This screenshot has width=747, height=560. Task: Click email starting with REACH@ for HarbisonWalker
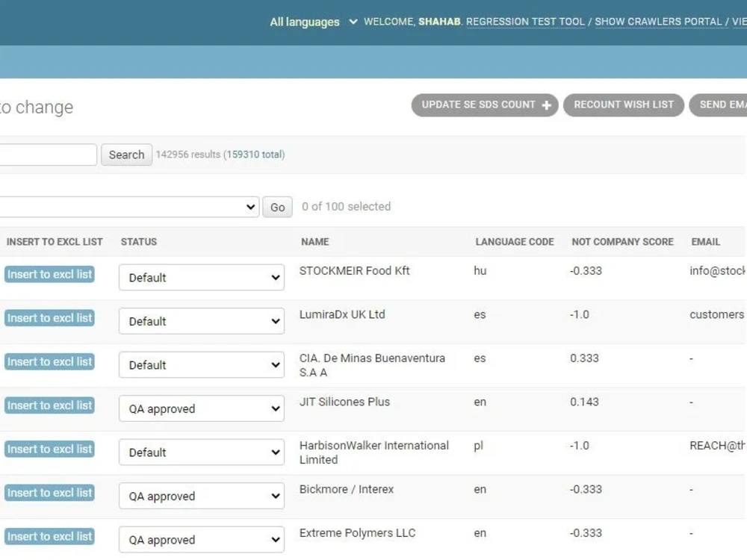pyautogui.click(x=718, y=446)
